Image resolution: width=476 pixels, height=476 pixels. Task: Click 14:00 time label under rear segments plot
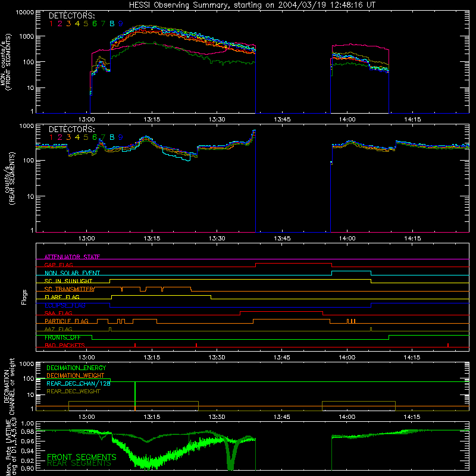pyautogui.click(x=347, y=239)
